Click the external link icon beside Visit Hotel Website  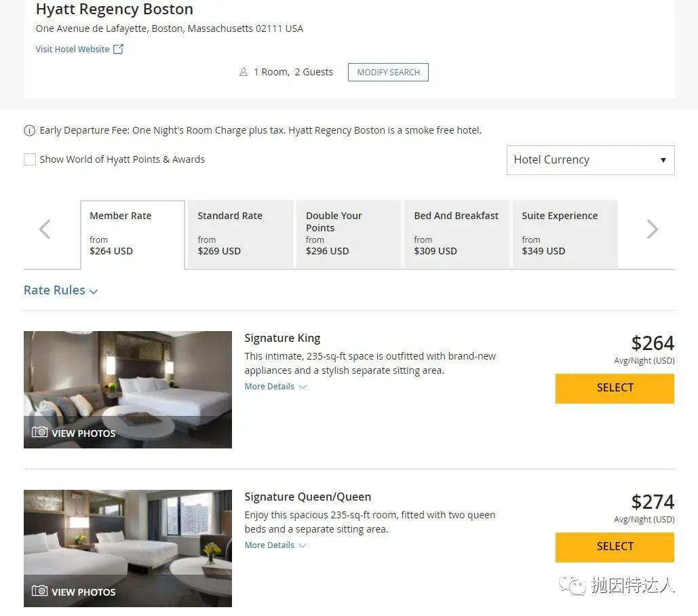point(118,49)
